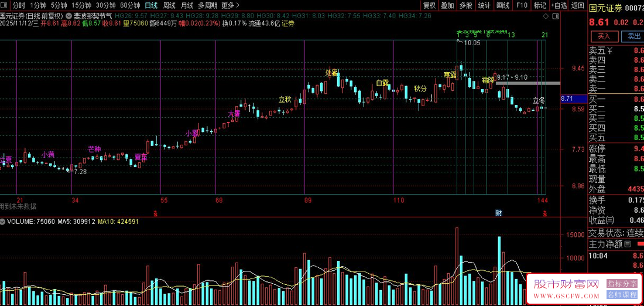Open 多周期 multi-period view
Image resolution: width=644 pixels, height=306 pixels.
click(x=207, y=6)
